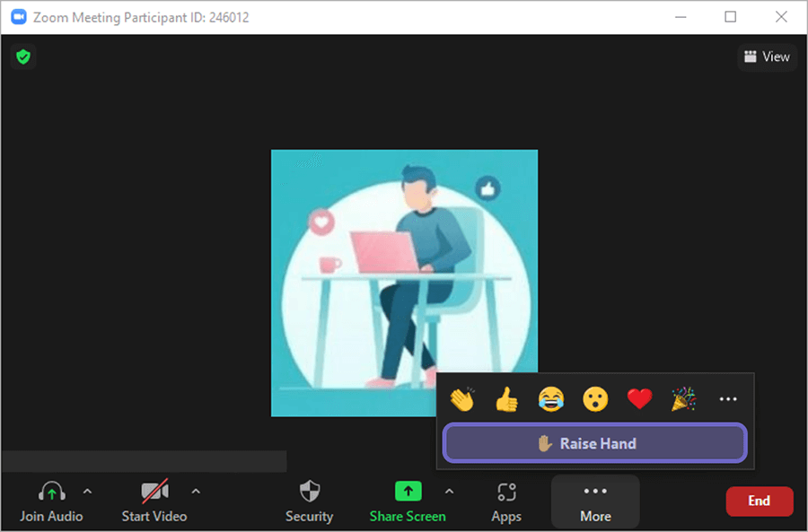Show more reactions with the ellipsis
808x532 pixels.
point(727,399)
